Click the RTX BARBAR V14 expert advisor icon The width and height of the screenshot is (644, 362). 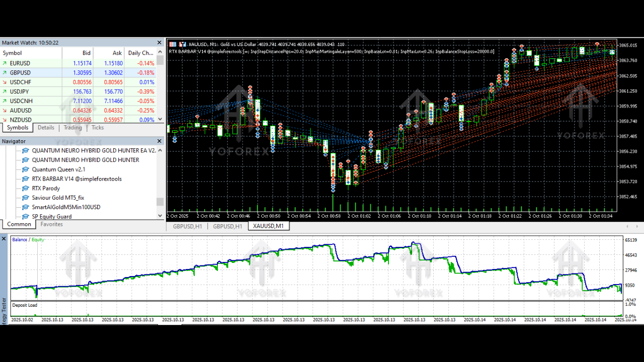tap(26, 179)
